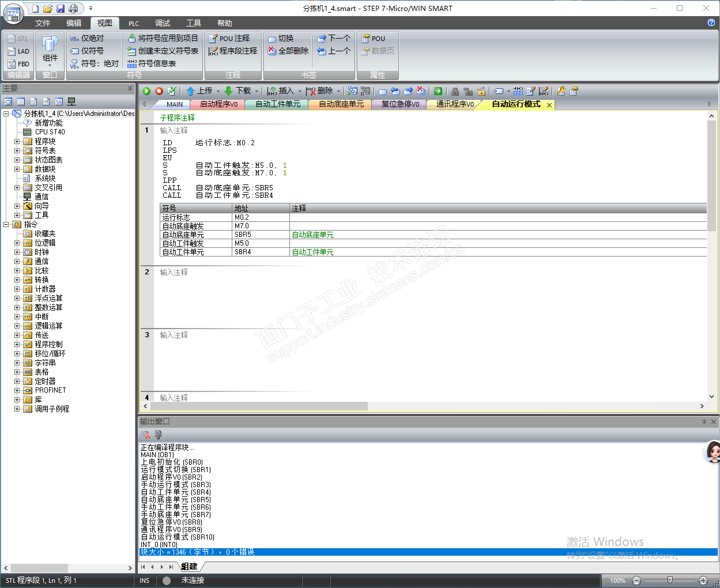Click 下一个 bookmark button

coord(334,38)
